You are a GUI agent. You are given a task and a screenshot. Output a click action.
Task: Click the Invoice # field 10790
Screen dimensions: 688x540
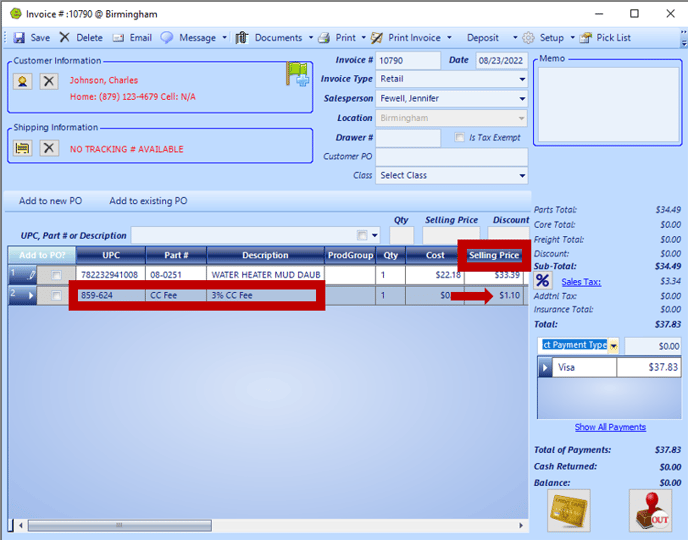[x=408, y=61]
